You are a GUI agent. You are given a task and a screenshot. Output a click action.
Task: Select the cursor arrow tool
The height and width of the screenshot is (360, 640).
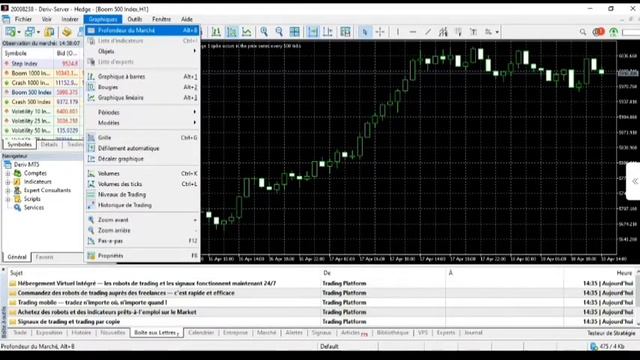(365, 32)
